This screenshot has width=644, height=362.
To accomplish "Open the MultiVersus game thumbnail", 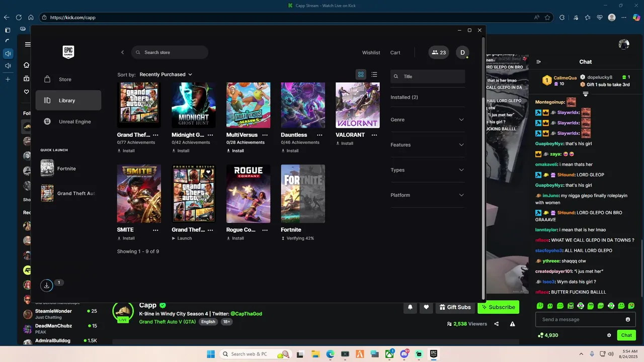I will point(248,105).
